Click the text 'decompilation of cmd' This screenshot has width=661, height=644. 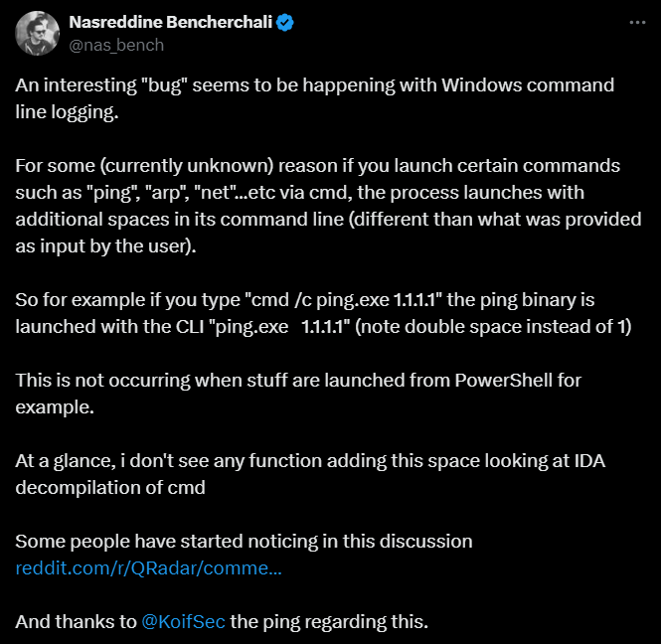tap(110, 488)
